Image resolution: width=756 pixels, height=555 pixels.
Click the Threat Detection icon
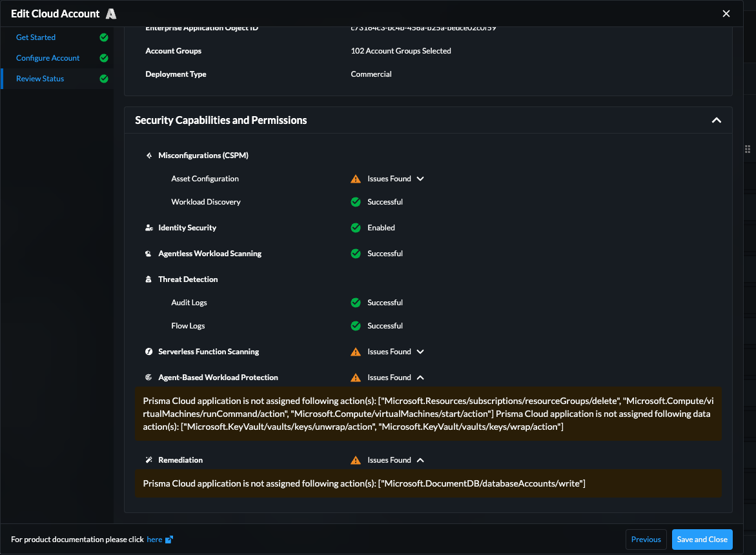149,279
